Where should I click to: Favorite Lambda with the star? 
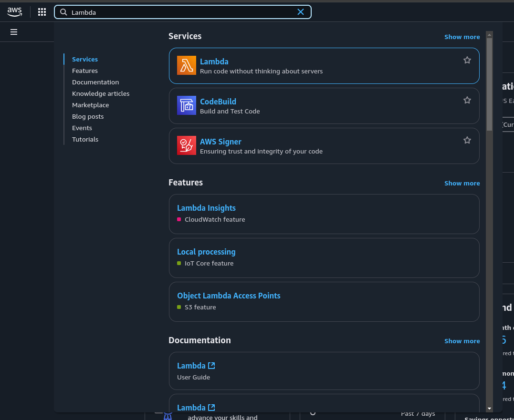pos(467,60)
